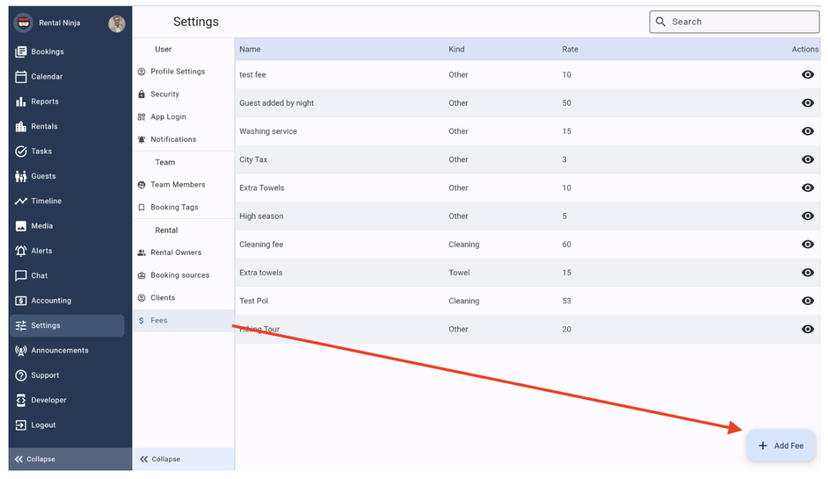Go to Calendar label in sidebar
Viewport: 828px width, 479px height.
47,77
